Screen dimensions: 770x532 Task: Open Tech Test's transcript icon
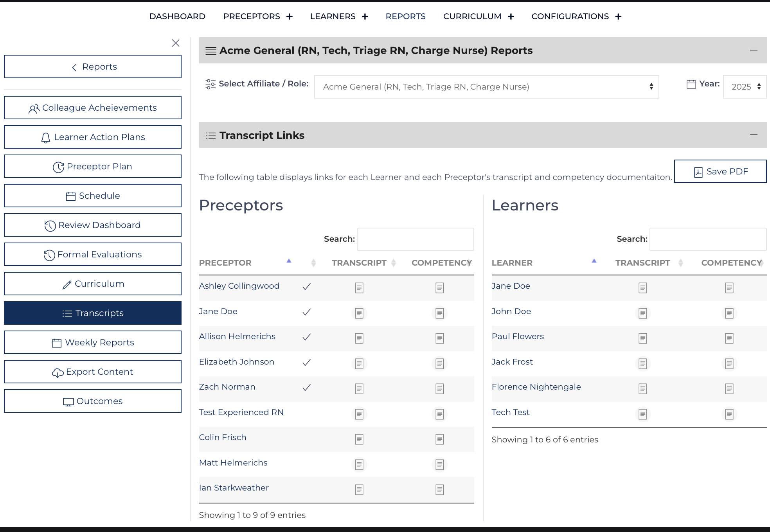pyautogui.click(x=642, y=414)
